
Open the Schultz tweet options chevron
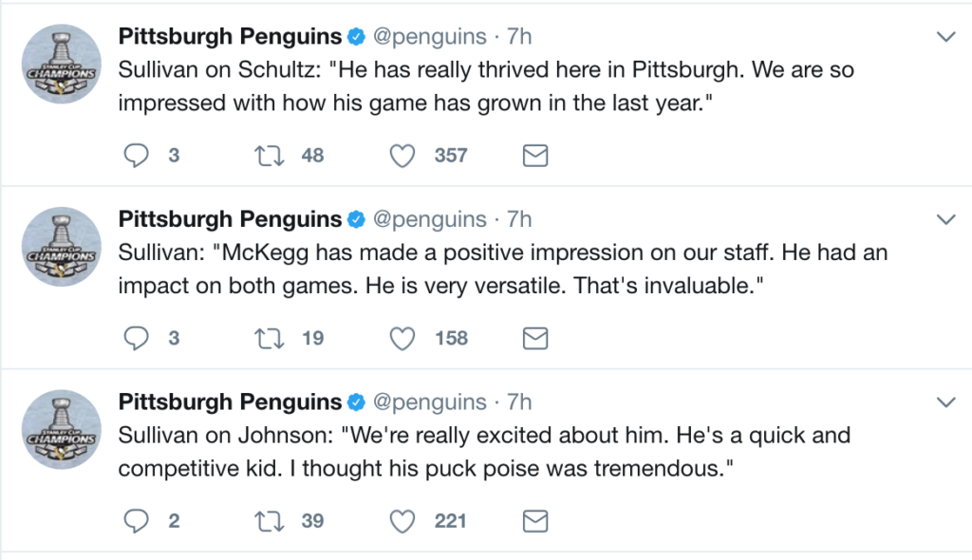[x=945, y=37]
